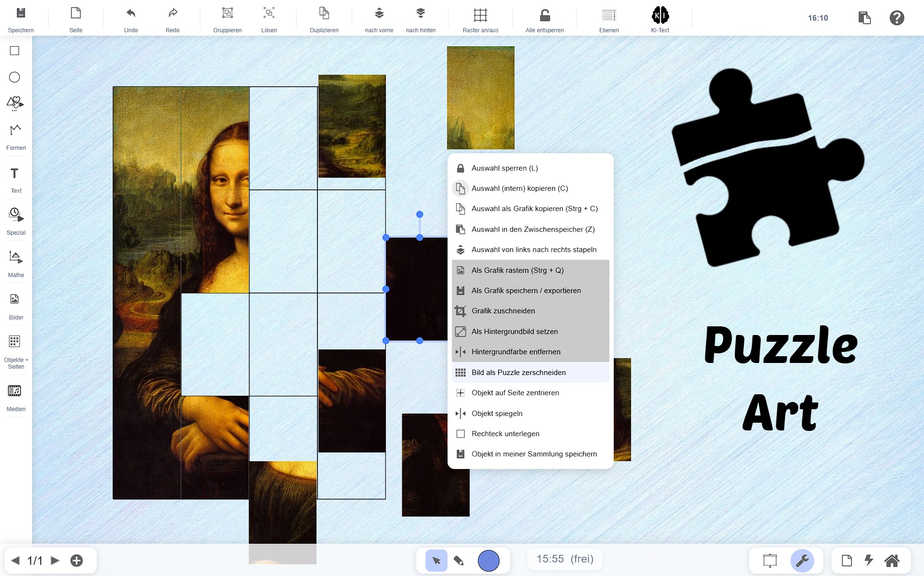Choose Auswahl von links nach rechts stapeln
The height and width of the screenshot is (576, 924).
[530, 250]
